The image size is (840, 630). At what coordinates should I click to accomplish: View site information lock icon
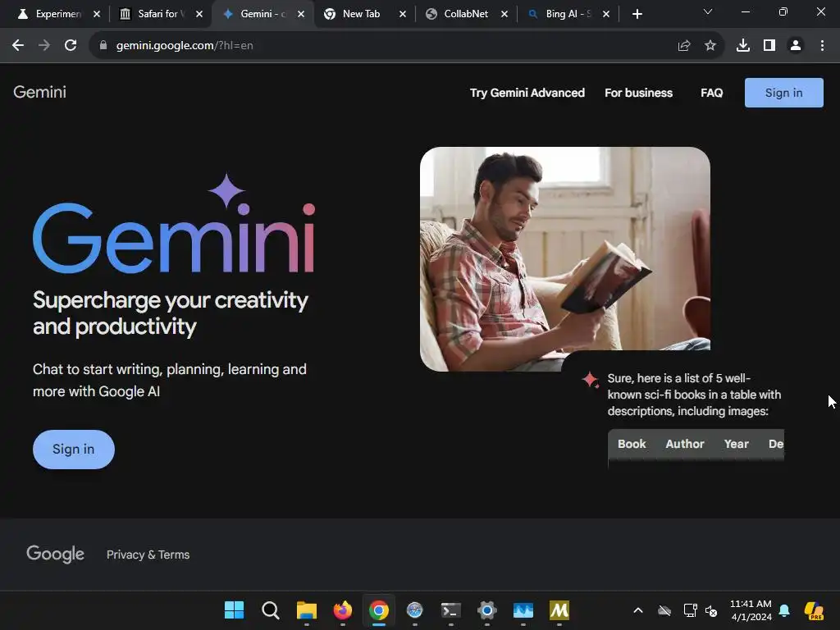coord(103,46)
